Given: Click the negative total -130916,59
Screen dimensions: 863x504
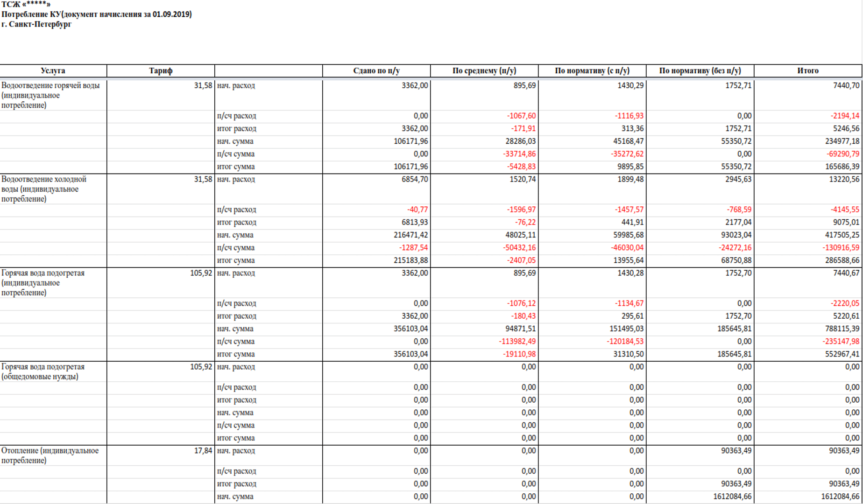Looking at the screenshot, I should click(841, 248).
